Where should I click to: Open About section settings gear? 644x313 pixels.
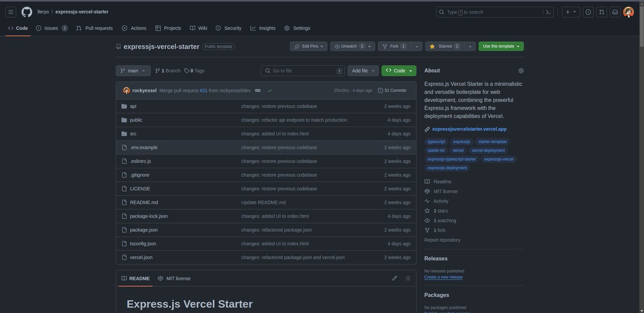[521, 71]
